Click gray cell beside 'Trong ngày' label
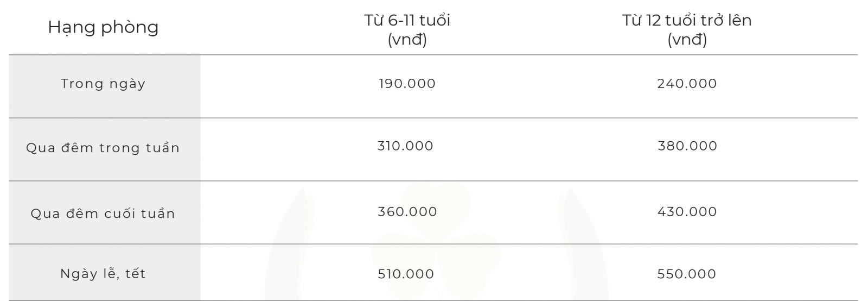The image size is (868, 301). click(105, 86)
